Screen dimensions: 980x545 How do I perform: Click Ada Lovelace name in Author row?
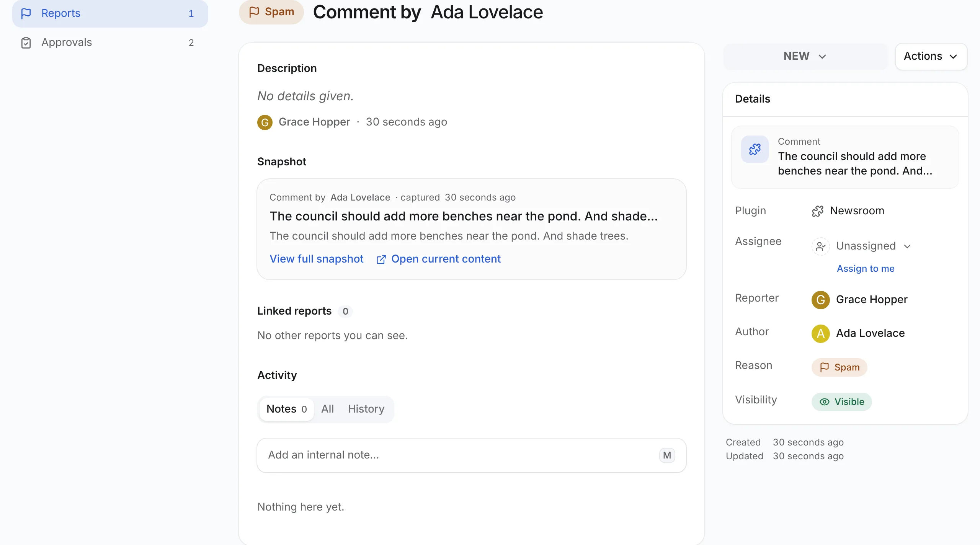point(871,333)
